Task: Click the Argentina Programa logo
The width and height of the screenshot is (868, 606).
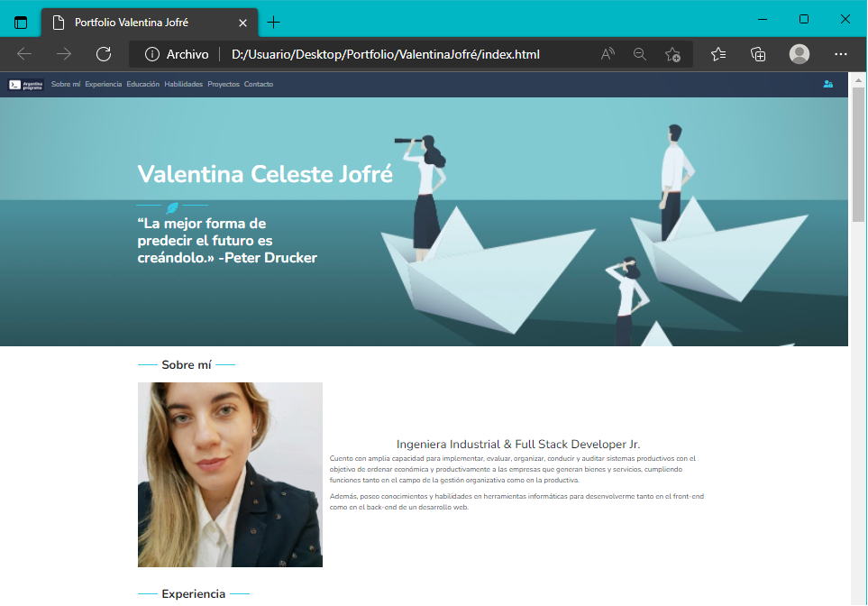Action: click(24, 84)
